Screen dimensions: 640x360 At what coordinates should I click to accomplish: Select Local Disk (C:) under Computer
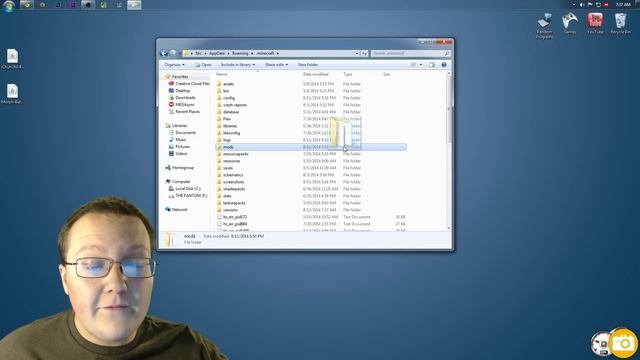coord(185,189)
